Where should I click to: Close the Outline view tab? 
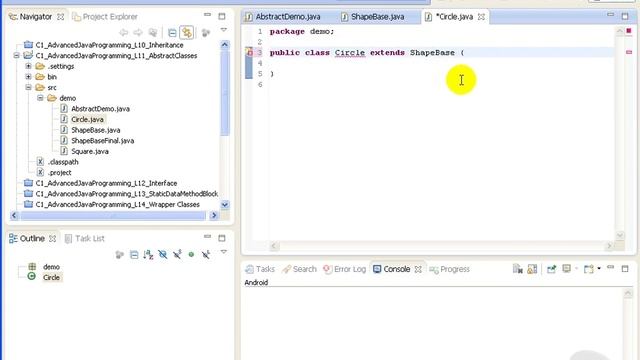click(52, 238)
